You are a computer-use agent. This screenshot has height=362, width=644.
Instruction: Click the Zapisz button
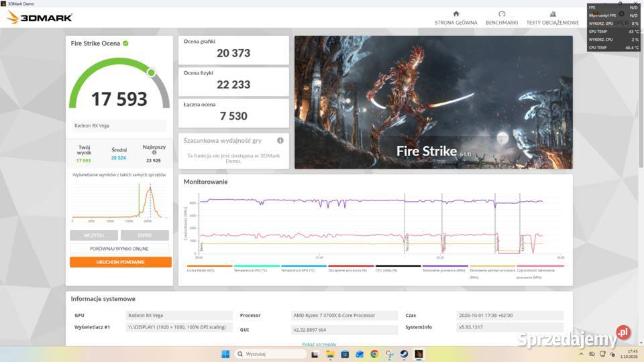[145, 235]
